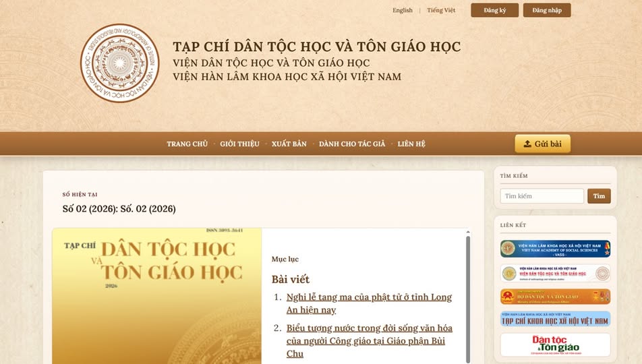This screenshot has height=364, width=642.
Task: Click the LIÊN KẾT sidebar heading
Action: (513, 225)
